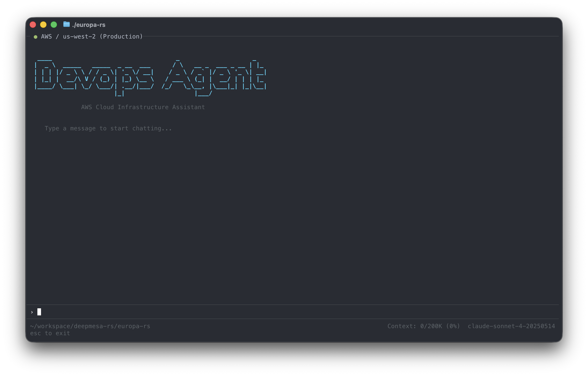The height and width of the screenshot is (376, 588).
Task: Click the esc to exit hint text
Action: point(50,333)
